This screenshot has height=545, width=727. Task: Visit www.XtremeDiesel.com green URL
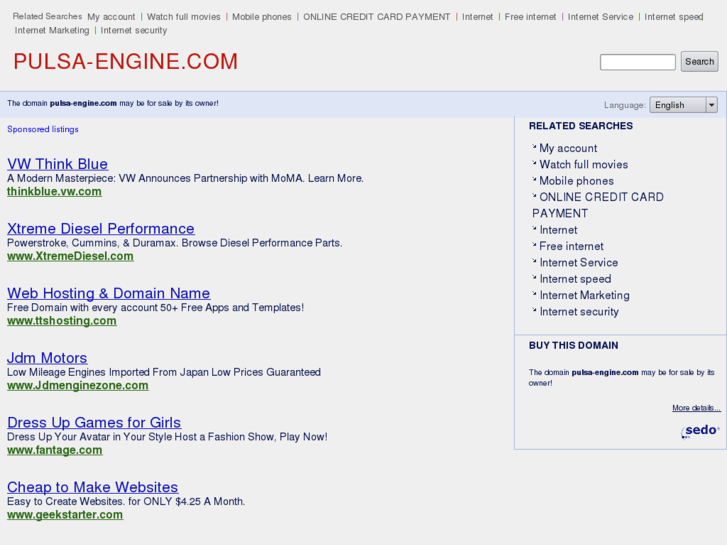pos(70,256)
